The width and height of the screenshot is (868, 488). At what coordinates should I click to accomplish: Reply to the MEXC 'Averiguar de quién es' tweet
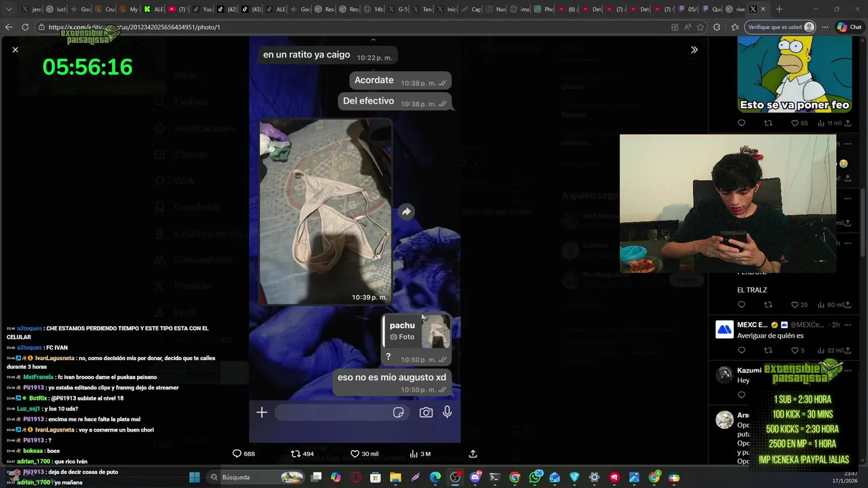click(741, 350)
